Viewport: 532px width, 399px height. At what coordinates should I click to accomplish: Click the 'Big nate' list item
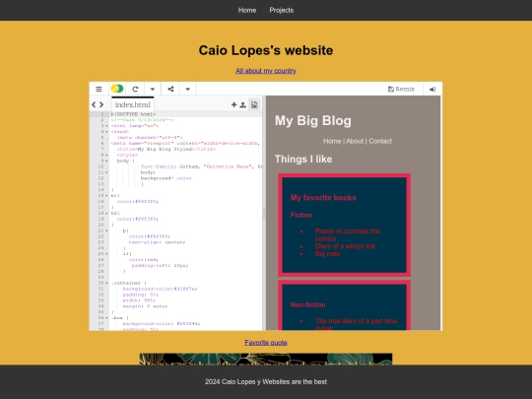tap(327, 254)
